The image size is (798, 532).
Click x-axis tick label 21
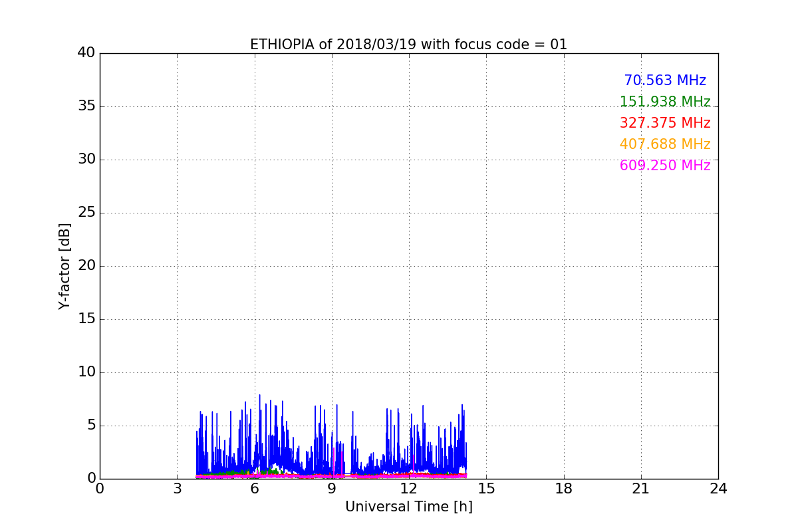tap(641, 489)
